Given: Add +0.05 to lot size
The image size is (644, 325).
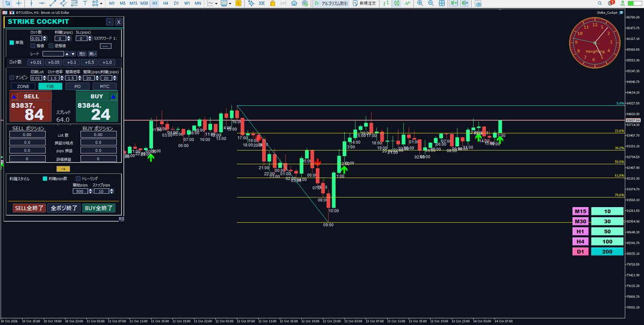Looking at the screenshot, I should [x=54, y=62].
